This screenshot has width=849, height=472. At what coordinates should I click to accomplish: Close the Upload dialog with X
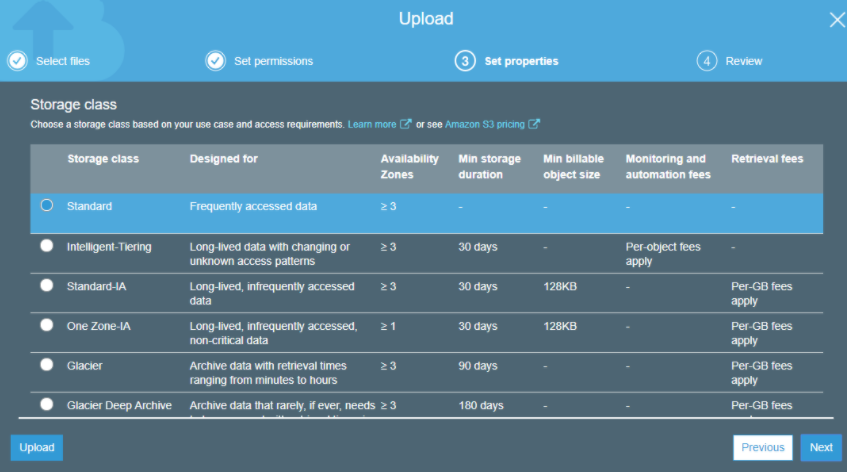click(x=837, y=20)
